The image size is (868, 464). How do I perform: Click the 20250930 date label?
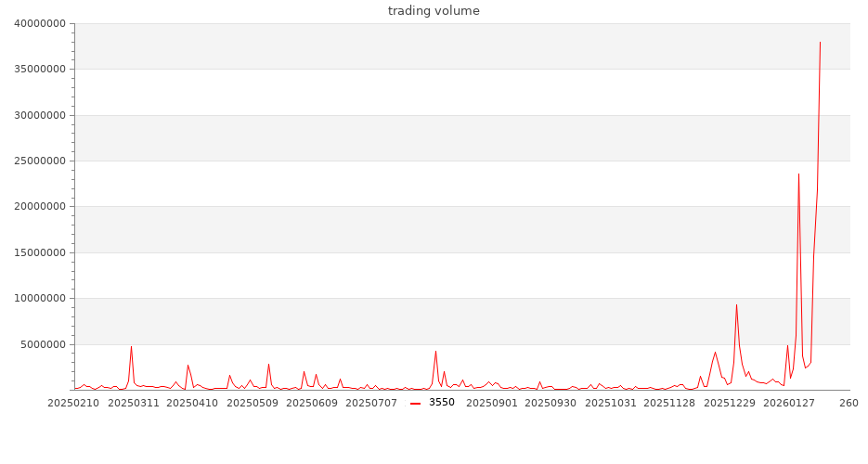[551, 404]
